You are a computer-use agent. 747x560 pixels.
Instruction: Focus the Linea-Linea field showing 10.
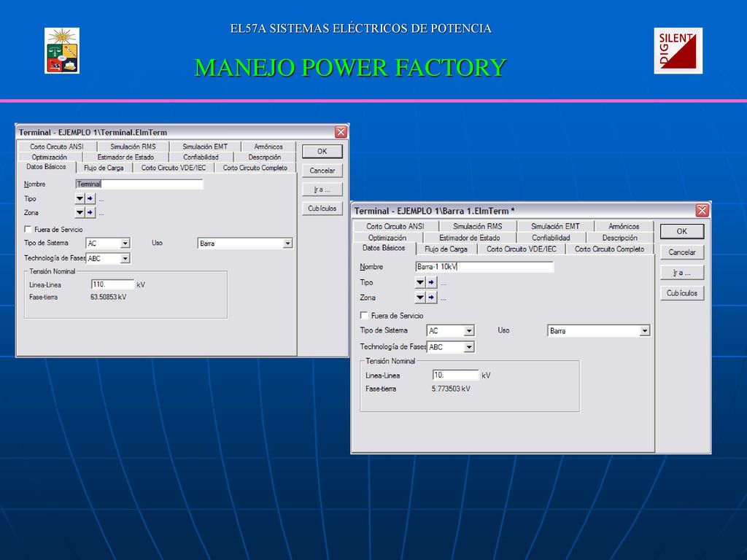click(455, 376)
